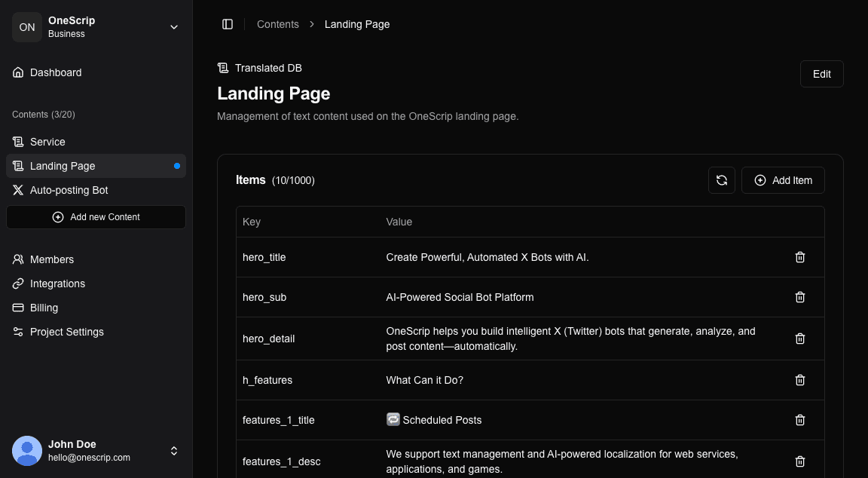Screen dimensions: 868x478
Task: Navigate to Contents breadcrumb
Action: pyautogui.click(x=278, y=24)
